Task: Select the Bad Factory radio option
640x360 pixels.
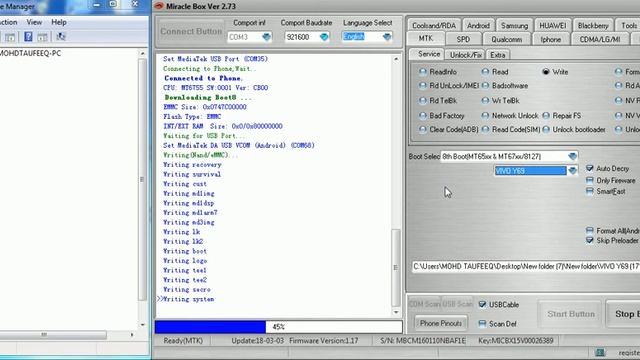Action: [x=423, y=116]
